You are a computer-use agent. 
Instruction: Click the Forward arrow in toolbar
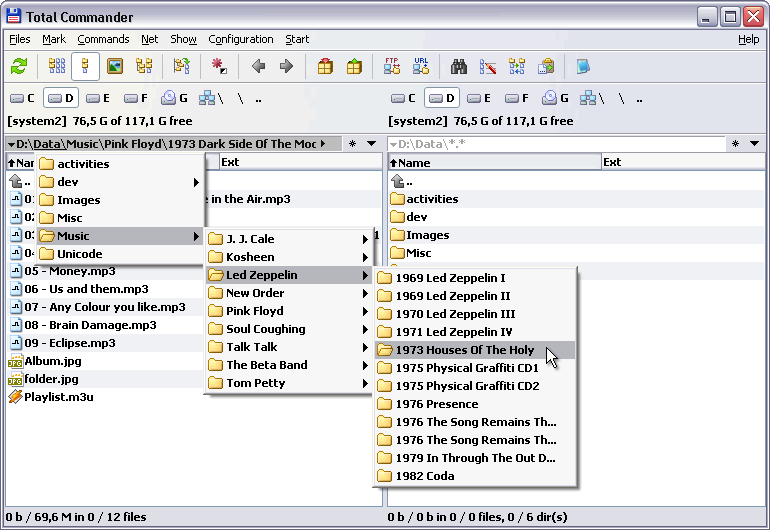tap(286, 67)
